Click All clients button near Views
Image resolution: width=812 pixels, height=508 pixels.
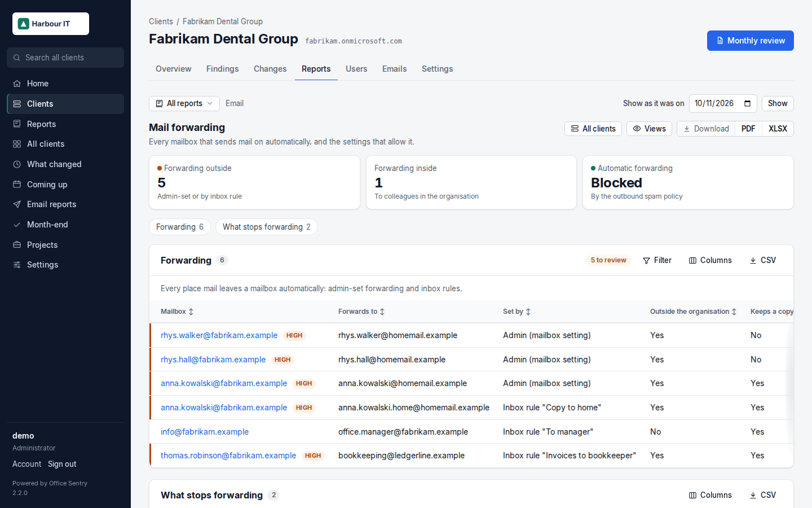[593, 129]
